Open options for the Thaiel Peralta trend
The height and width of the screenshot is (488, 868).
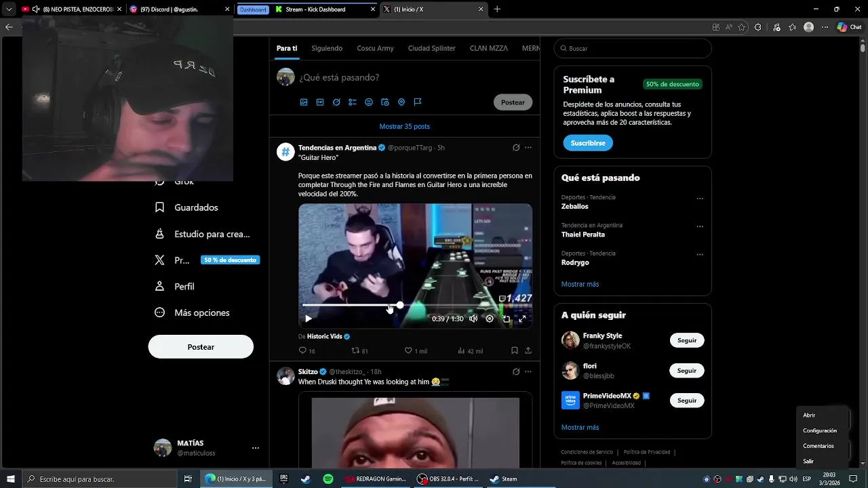coord(700,226)
